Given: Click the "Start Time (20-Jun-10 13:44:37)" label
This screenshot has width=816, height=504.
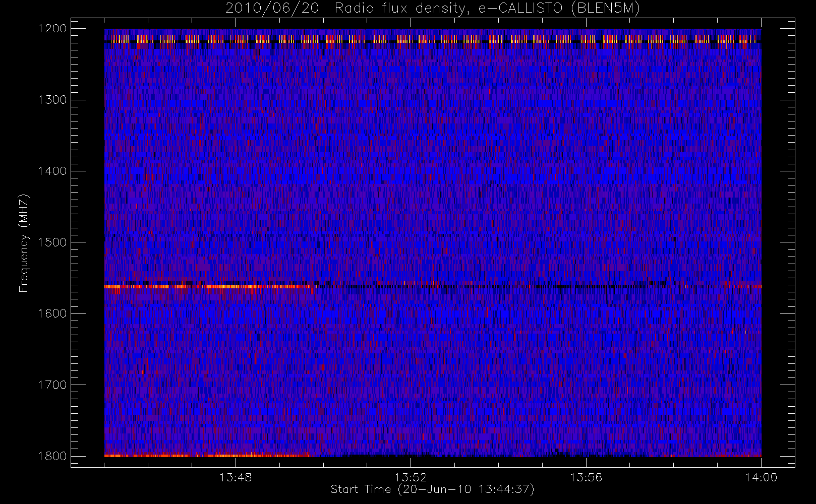Looking at the screenshot, I should click(x=433, y=489).
